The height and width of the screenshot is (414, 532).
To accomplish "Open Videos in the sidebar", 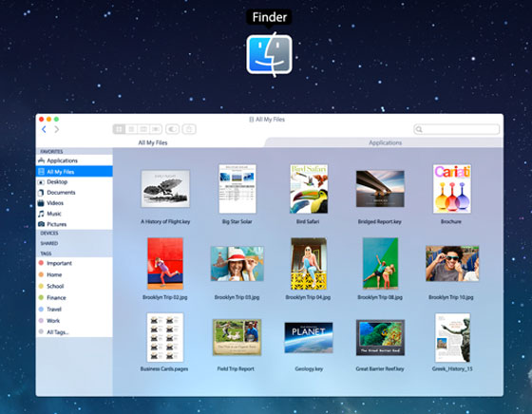I will point(74,203).
